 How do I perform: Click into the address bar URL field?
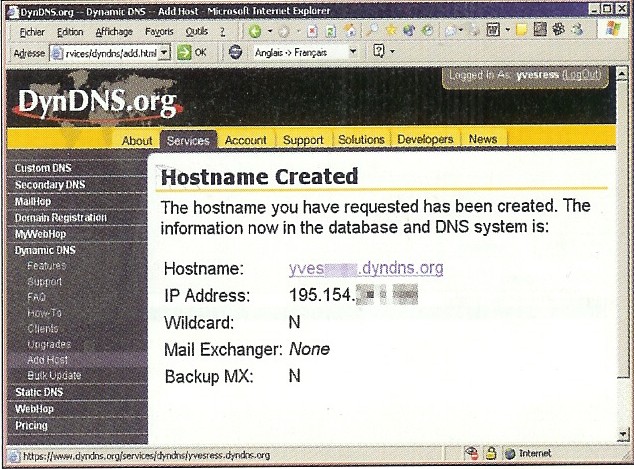pos(110,53)
